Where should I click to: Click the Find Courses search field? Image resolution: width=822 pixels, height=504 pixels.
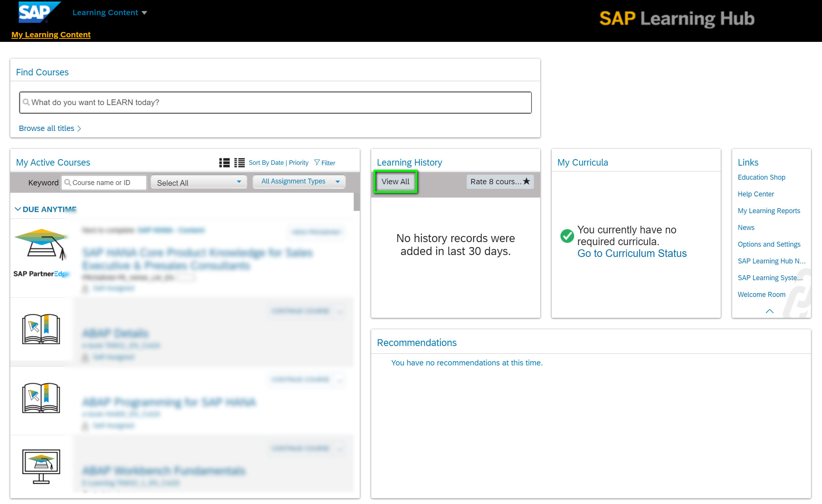[275, 102]
